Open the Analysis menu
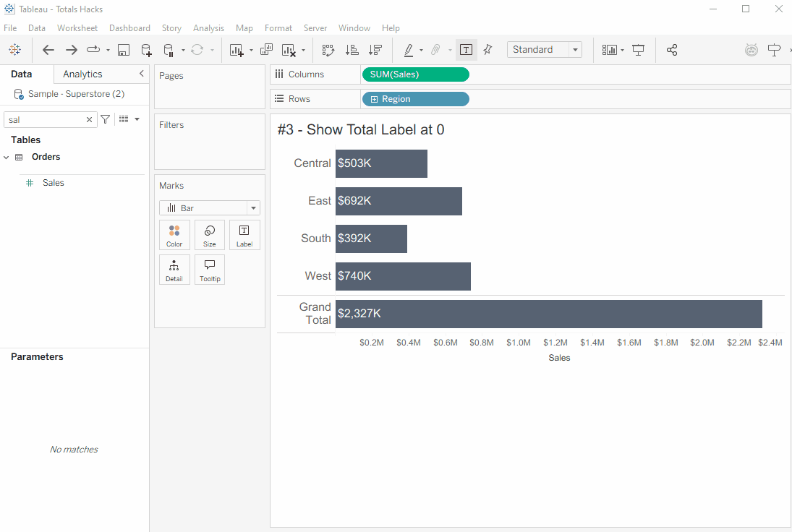Screen dimensions: 792x532 tap(208, 27)
